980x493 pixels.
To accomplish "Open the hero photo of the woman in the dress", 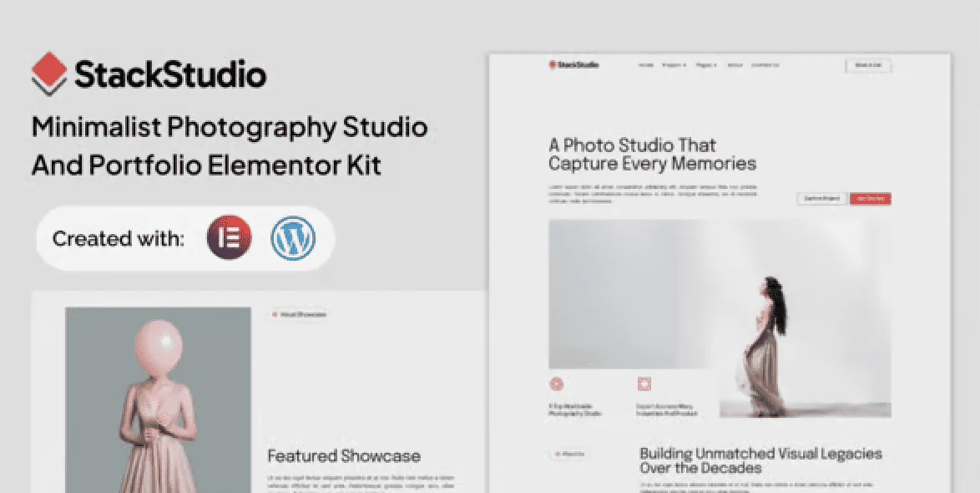I will coord(720,318).
